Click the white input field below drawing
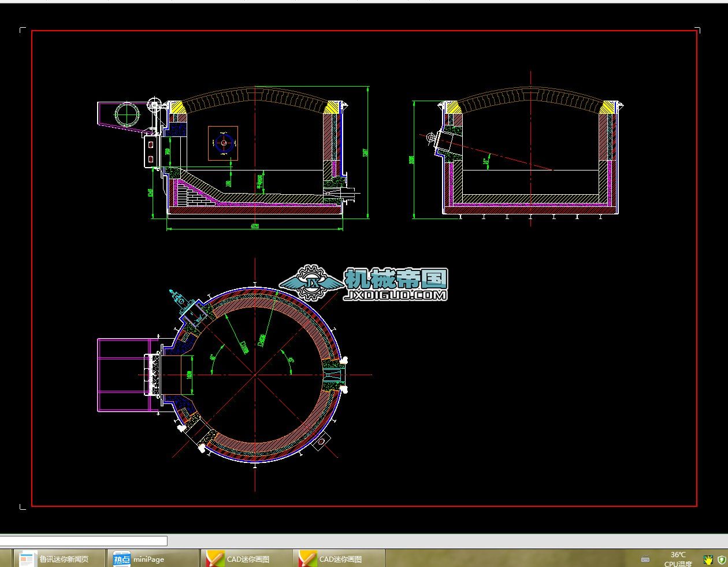The height and width of the screenshot is (567, 728). pos(83,541)
